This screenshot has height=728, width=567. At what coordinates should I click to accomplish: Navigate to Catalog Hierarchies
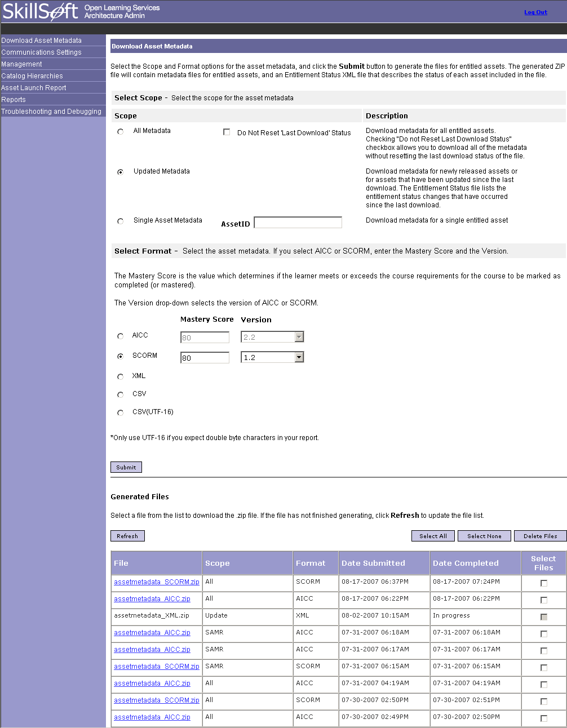[x=32, y=76]
